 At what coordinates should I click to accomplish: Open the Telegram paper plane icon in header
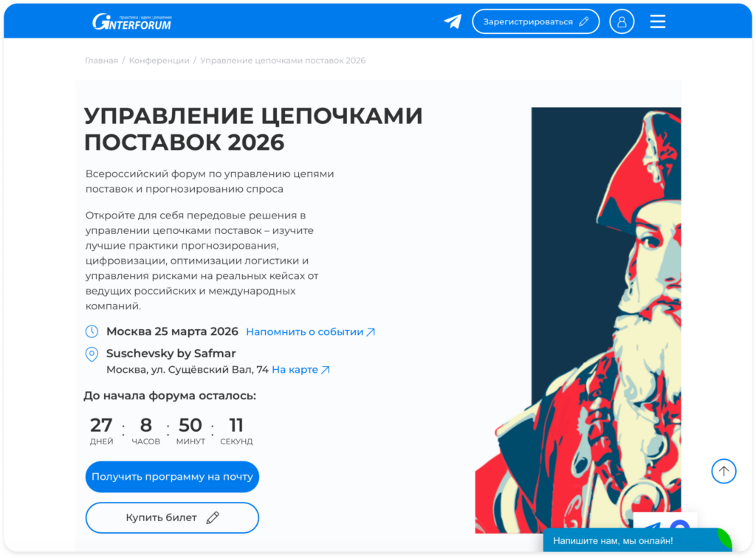coord(453,21)
